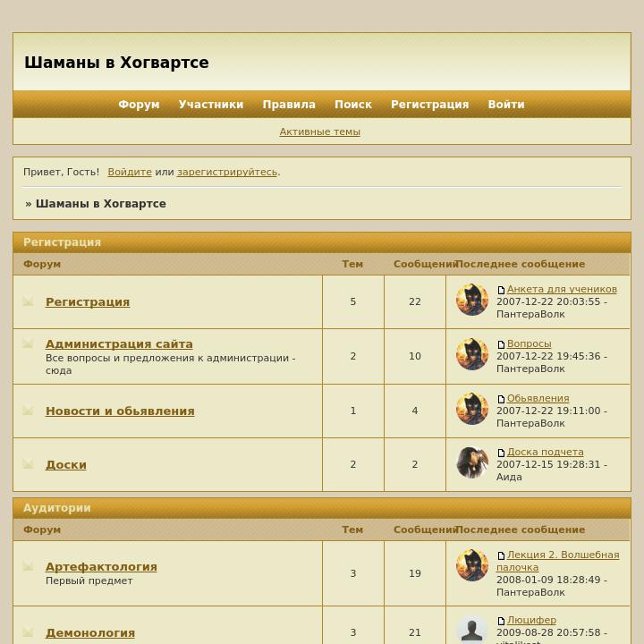Open the last post Доска подчета

click(545, 452)
